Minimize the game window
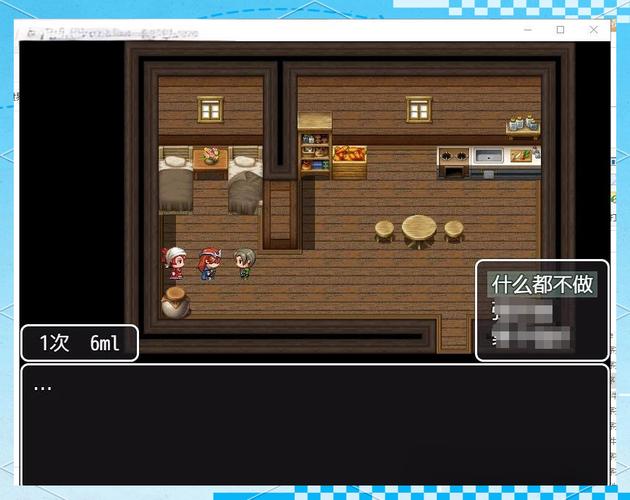Image resolution: width=630 pixels, height=500 pixels. 527,30
